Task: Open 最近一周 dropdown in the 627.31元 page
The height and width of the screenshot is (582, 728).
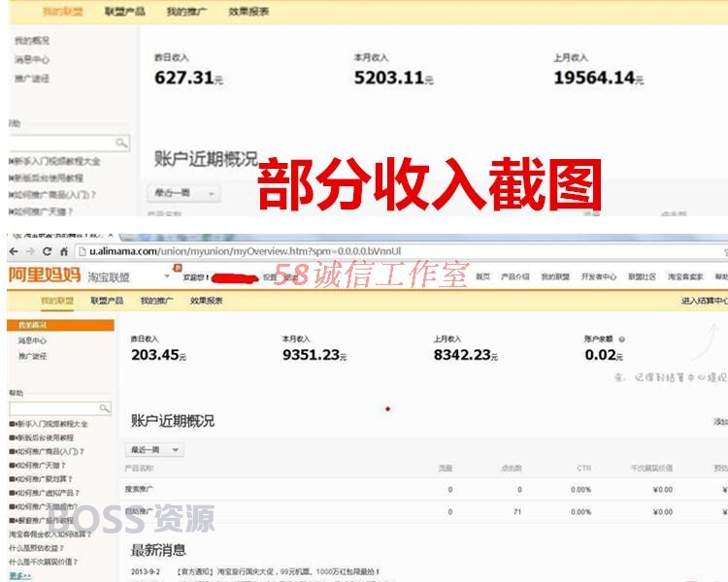Action: [184, 193]
